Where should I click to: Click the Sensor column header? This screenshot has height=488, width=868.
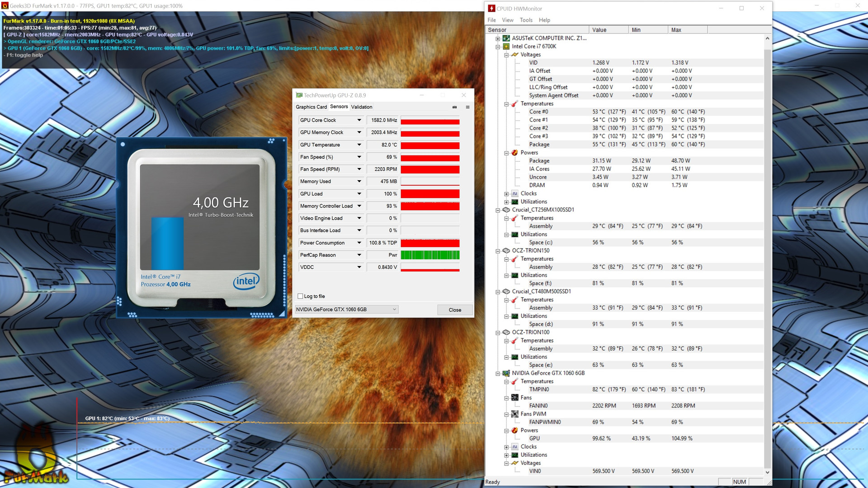537,30
